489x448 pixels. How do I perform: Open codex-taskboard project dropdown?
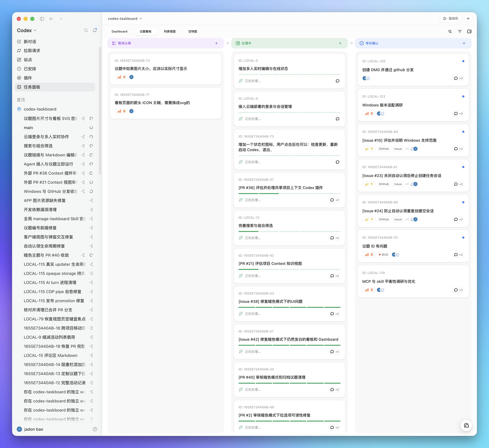pos(125,19)
